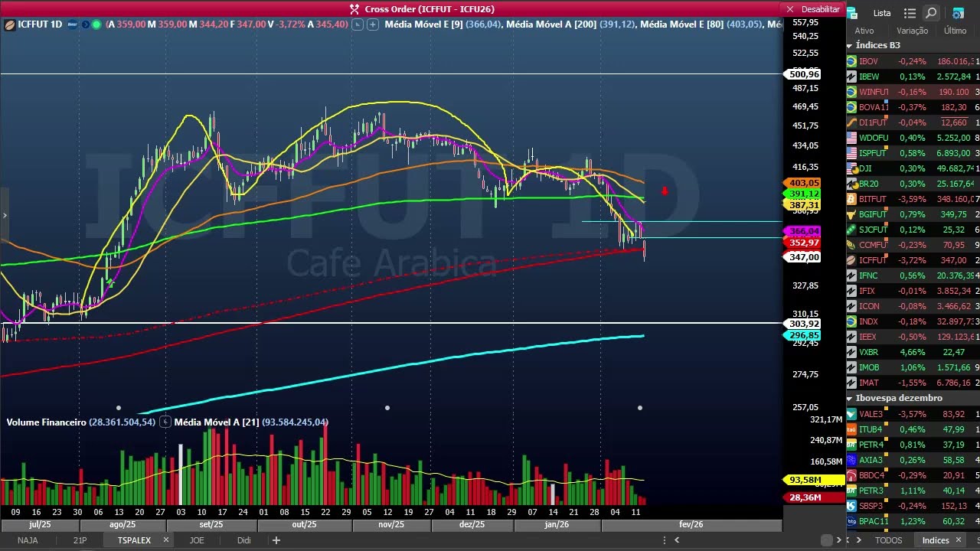Click the blue round badge next to ICFFUT 1D

pos(73,24)
